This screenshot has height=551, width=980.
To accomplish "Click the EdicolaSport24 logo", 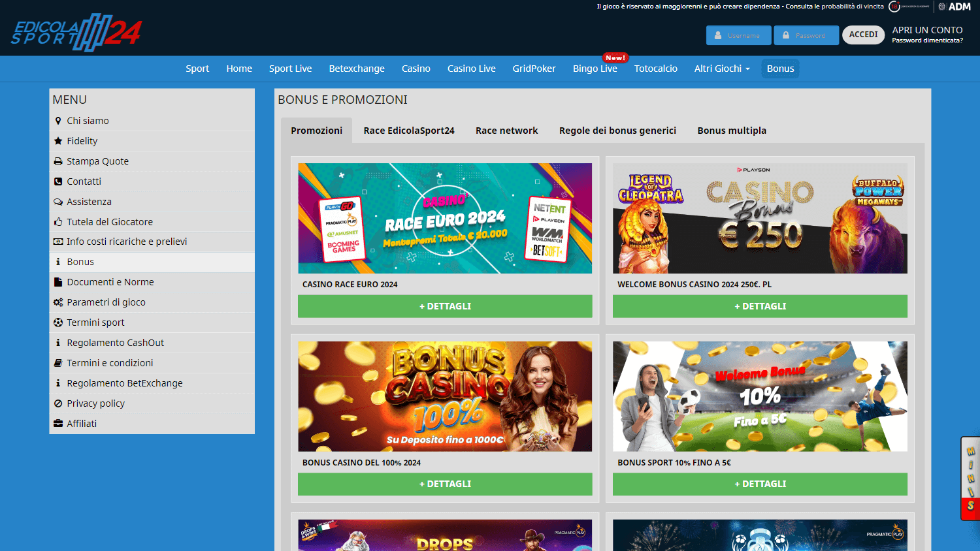I will tap(76, 33).
